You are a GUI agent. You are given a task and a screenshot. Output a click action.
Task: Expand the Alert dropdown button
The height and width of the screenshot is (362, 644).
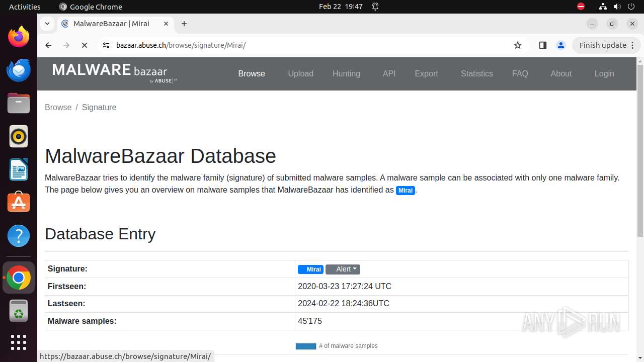343,269
